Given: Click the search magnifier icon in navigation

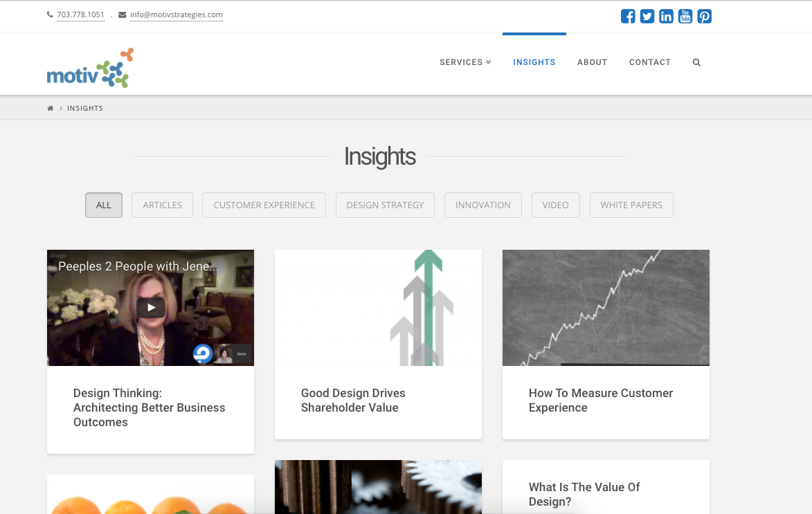Looking at the screenshot, I should [x=696, y=62].
